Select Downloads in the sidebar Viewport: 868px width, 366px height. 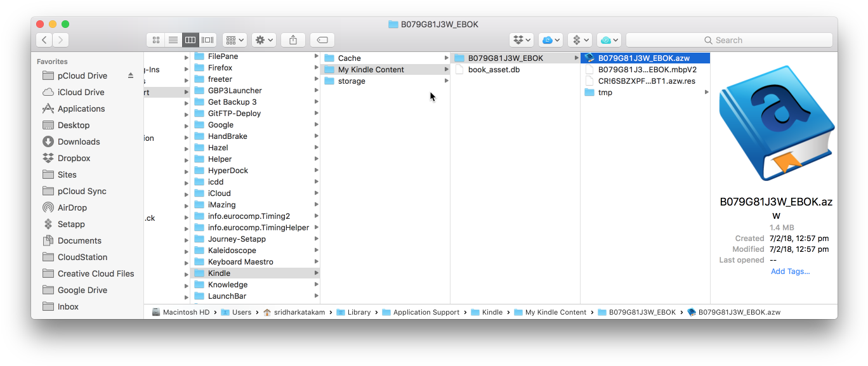point(79,141)
